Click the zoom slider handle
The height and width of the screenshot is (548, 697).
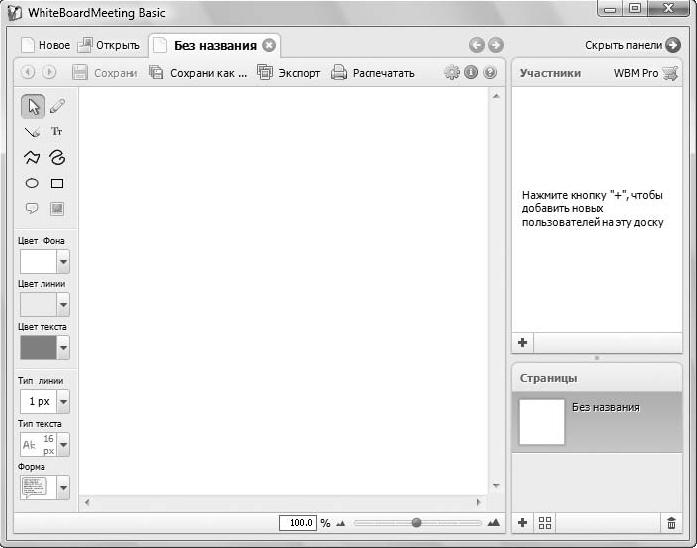(416, 522)
